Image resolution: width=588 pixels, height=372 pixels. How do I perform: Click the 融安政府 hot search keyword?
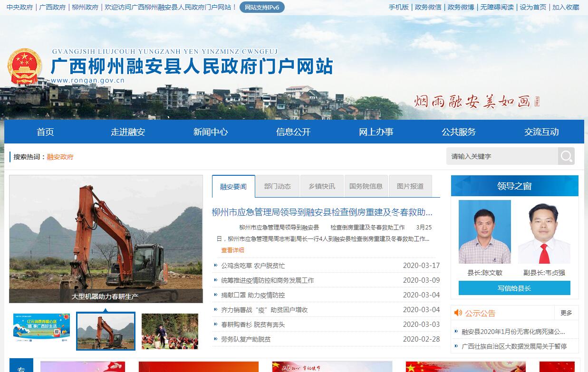(60, 157)
